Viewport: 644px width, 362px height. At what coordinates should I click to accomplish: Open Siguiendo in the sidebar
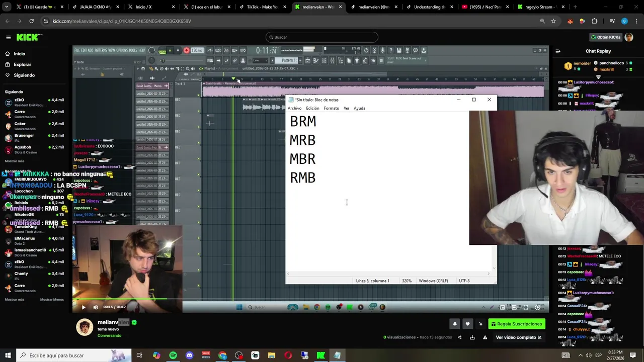pos(24,75)
